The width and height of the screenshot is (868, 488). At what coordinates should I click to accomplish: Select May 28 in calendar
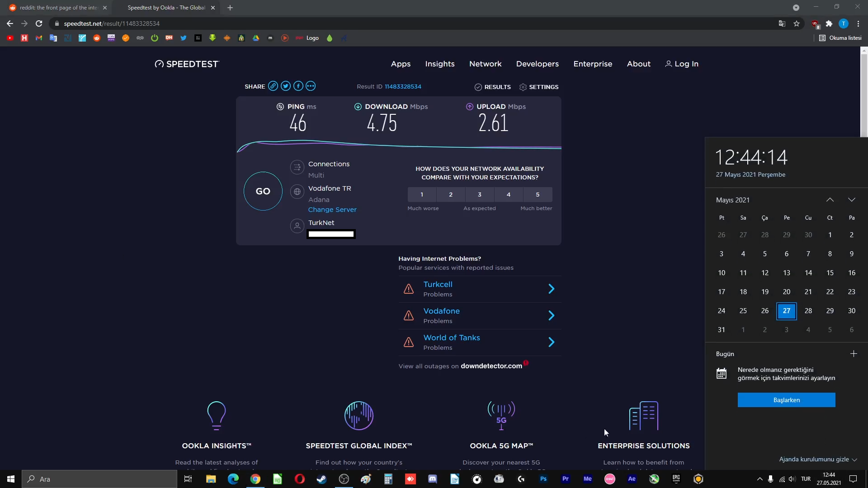[x=808, y=311]
